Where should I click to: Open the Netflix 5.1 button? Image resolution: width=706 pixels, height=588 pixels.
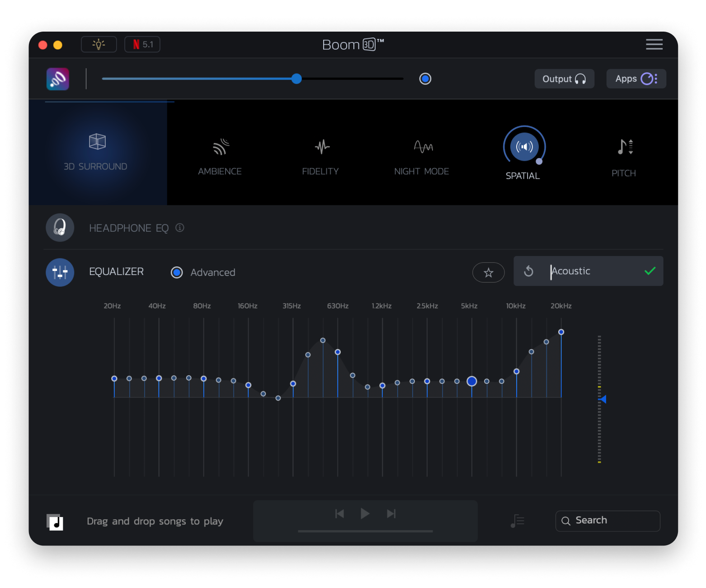[x=142, y=44]
